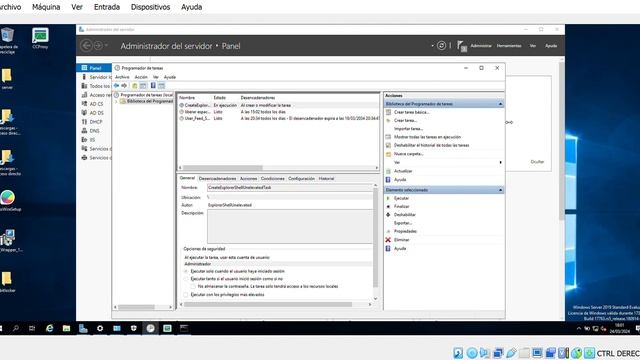Click the Crear tarea básica action
Screen dimensions: 640x360
(411, 112)
